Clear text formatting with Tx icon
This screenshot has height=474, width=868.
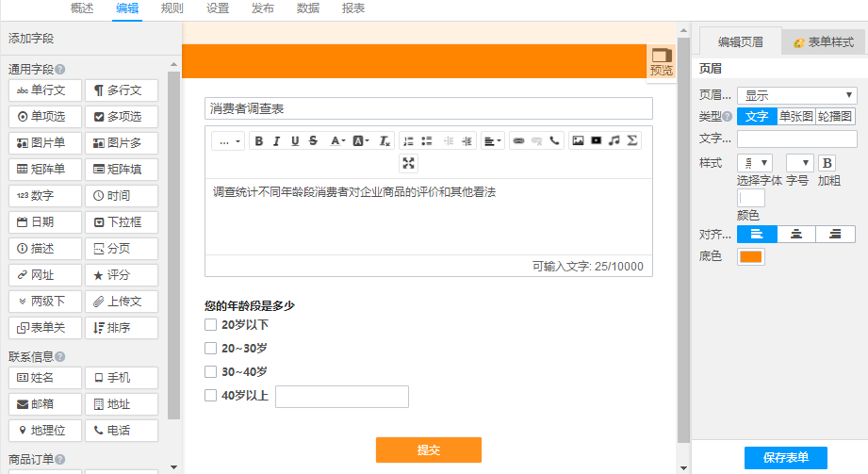tap(385, 140)
